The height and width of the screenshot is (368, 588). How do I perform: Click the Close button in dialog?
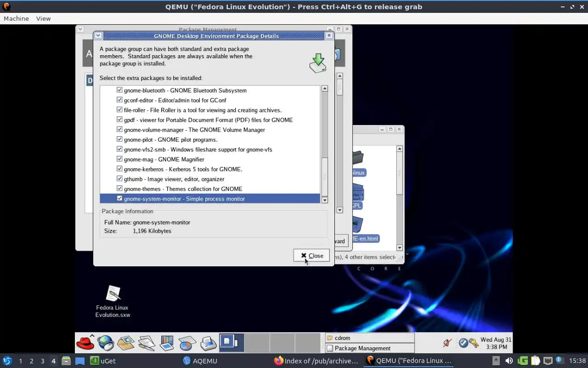311,256
